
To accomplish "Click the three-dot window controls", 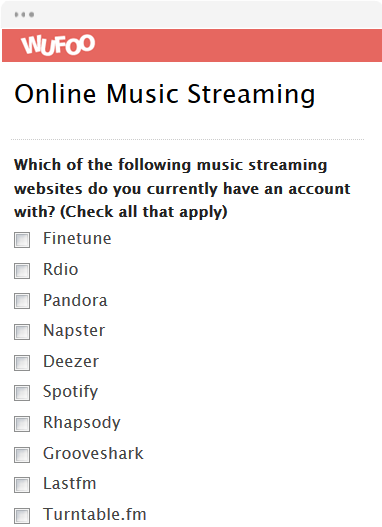I will (x=24, y=14).
